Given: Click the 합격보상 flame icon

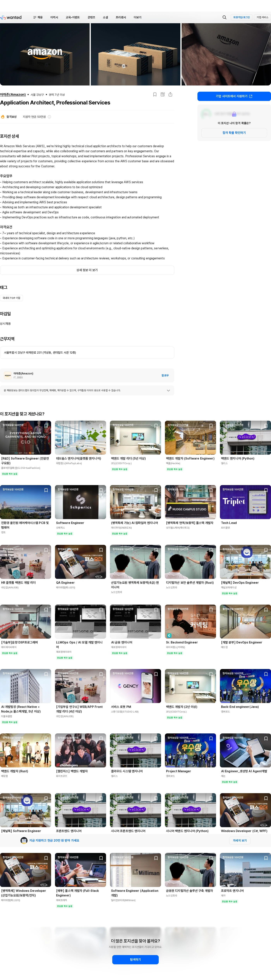Looking at the screenshot, I should coord(3,117).
